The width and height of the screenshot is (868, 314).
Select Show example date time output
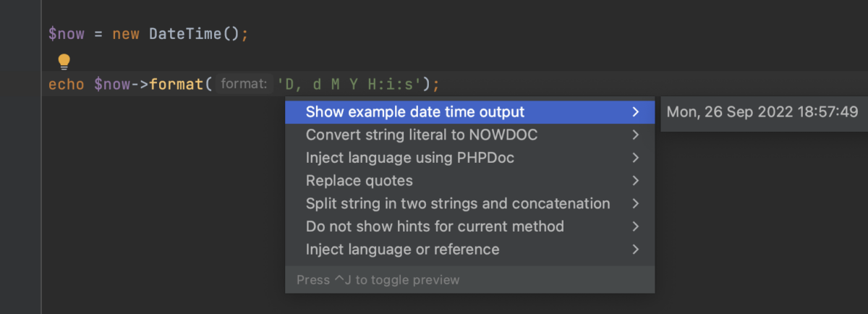414,112
